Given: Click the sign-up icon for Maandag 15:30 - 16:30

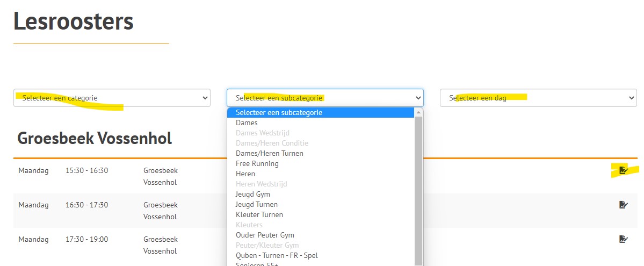Looking at the screenshot, I should [x=623, y=170].
